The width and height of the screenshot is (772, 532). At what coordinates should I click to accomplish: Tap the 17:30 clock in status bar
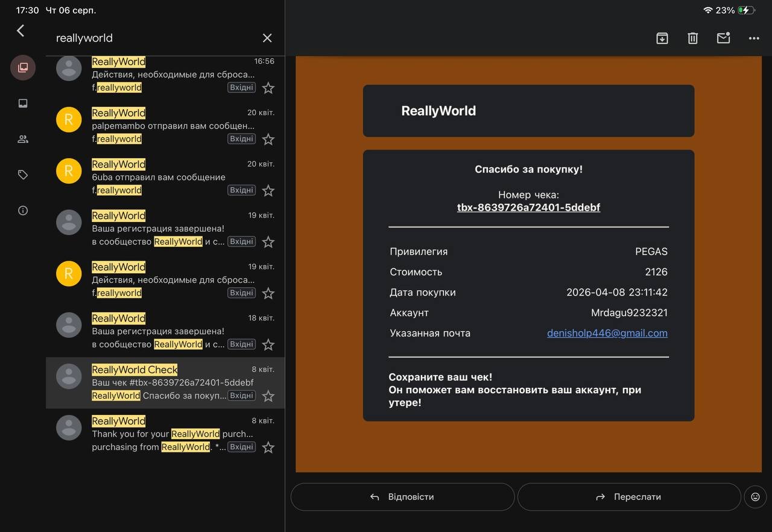click(x=27, y=10)
